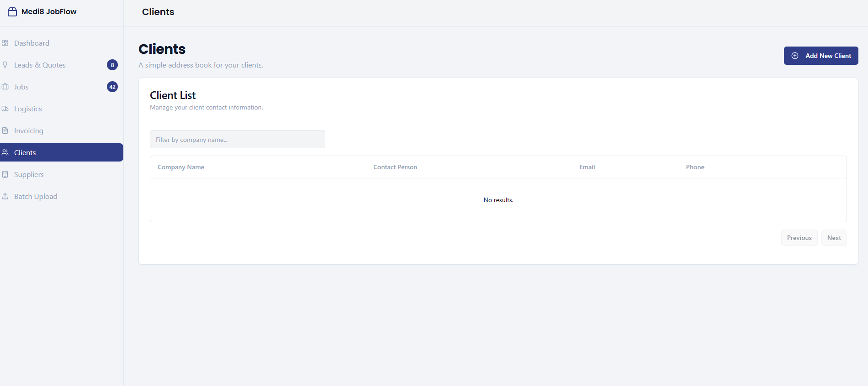Go to Batch Upload

click(62, 196)
